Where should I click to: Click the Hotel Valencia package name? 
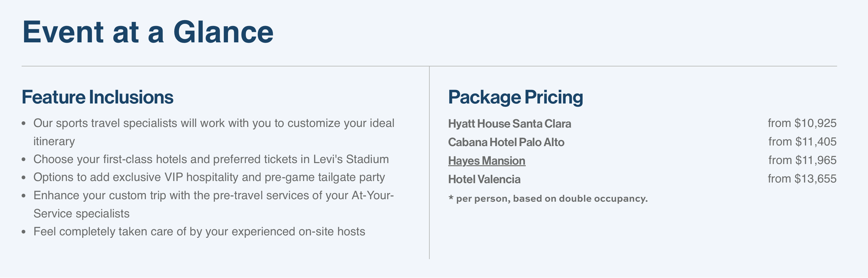[484, 179]
